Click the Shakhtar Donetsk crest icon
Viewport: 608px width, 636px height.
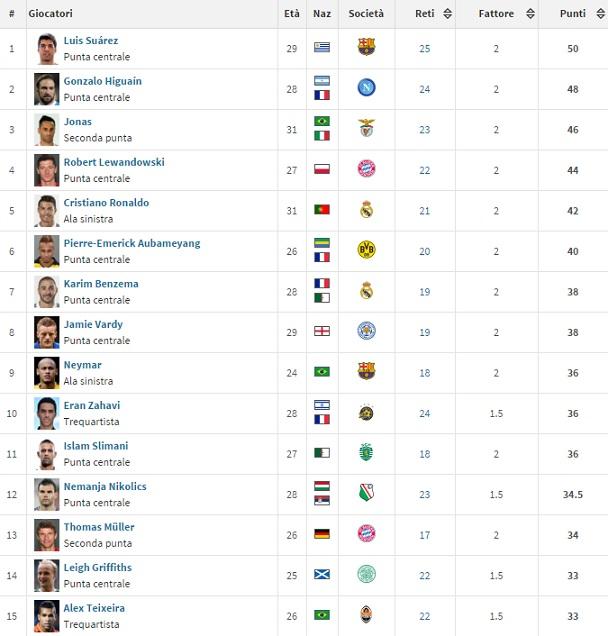coord(366,614)
